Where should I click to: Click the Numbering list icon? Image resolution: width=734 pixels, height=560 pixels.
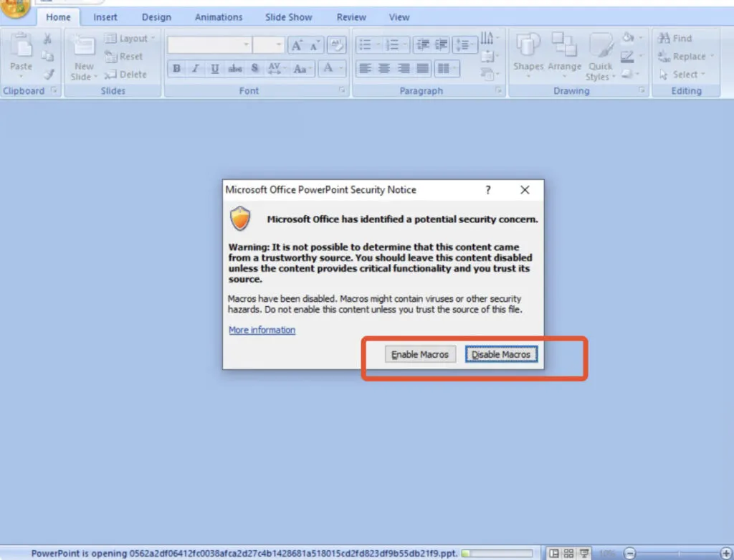point(392,45)
